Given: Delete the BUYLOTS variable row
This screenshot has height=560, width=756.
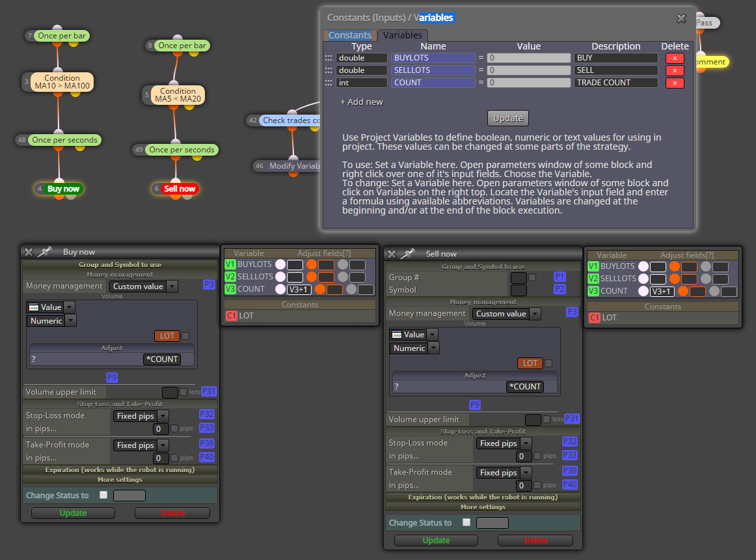Looking at the screenshot, I should tap(675, 58).
